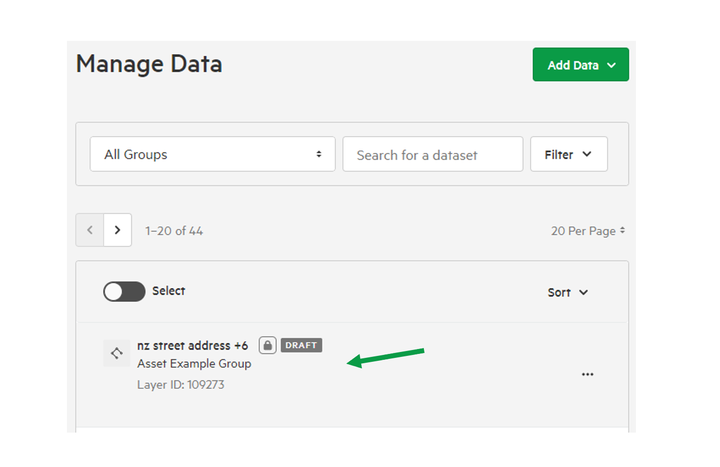Click the 1–20 of 44 page count

tap(174, 231)
